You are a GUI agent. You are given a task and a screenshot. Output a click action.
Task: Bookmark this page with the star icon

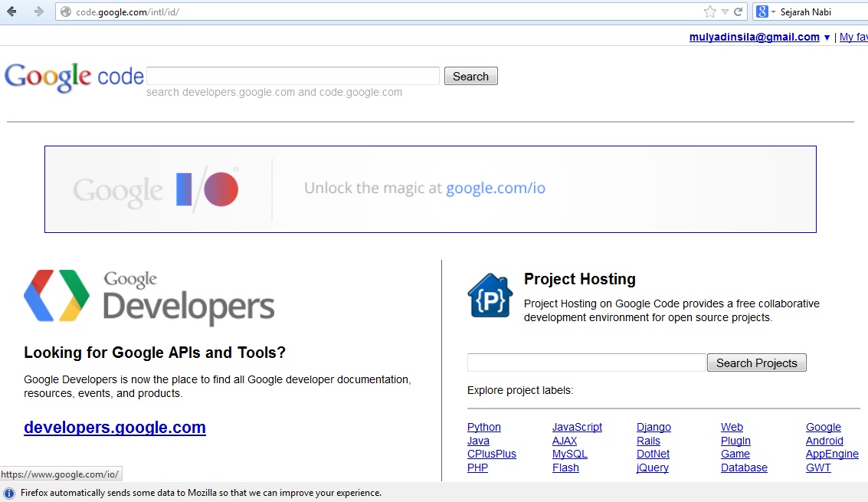pos(709,11)
